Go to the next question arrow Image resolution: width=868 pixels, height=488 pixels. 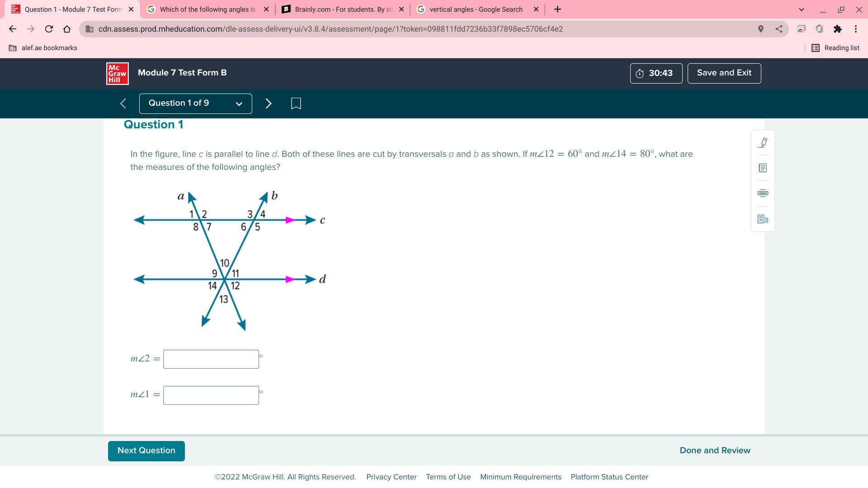(x=269, y=103)
